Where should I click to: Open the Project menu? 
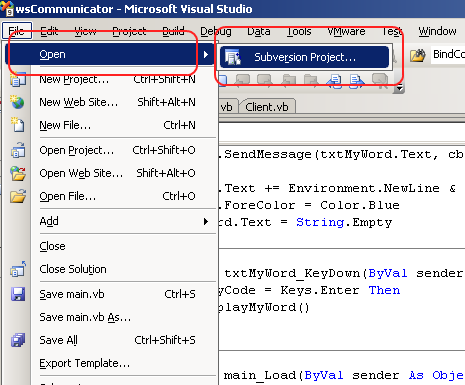pos(129,31)
